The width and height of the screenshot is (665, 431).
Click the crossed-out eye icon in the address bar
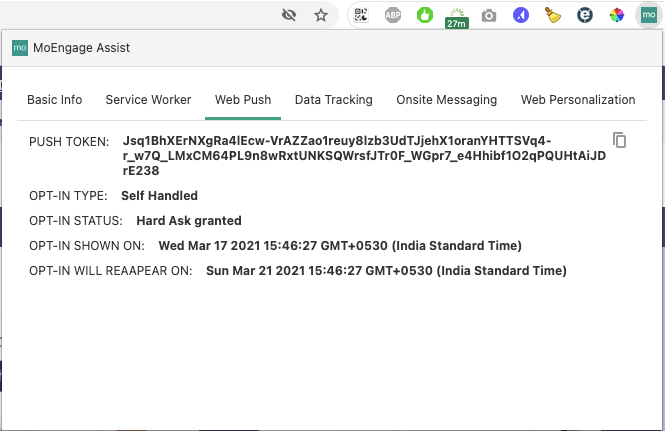point(289,15)
